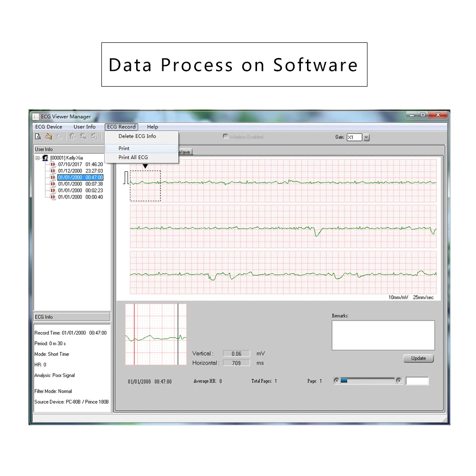Click the 'Analysis: Poor Signal' text

(x=55, y=376)
